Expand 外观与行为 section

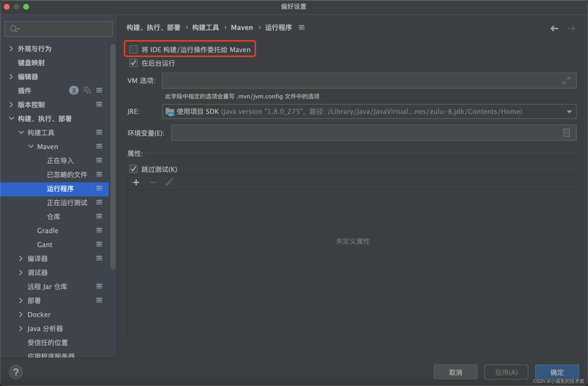pyautogui.click(x=11, y=49)
